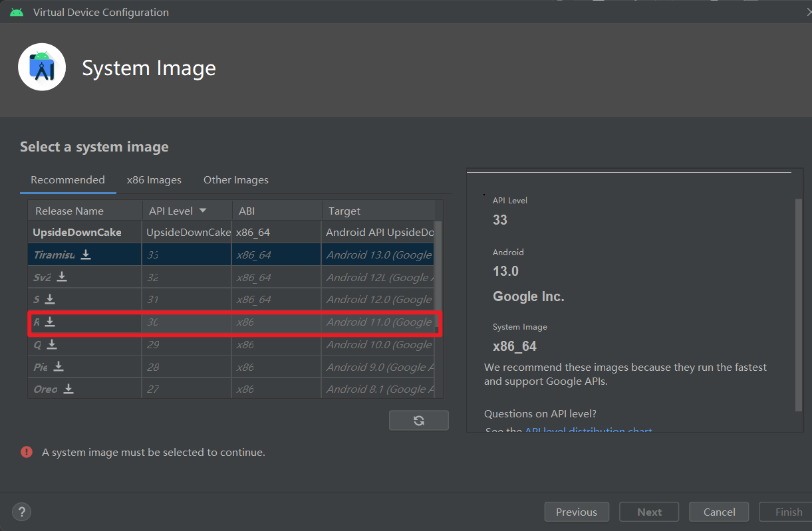Download the Pie system image
Viewport: 812px width, 531px height.
coord(59,366)
